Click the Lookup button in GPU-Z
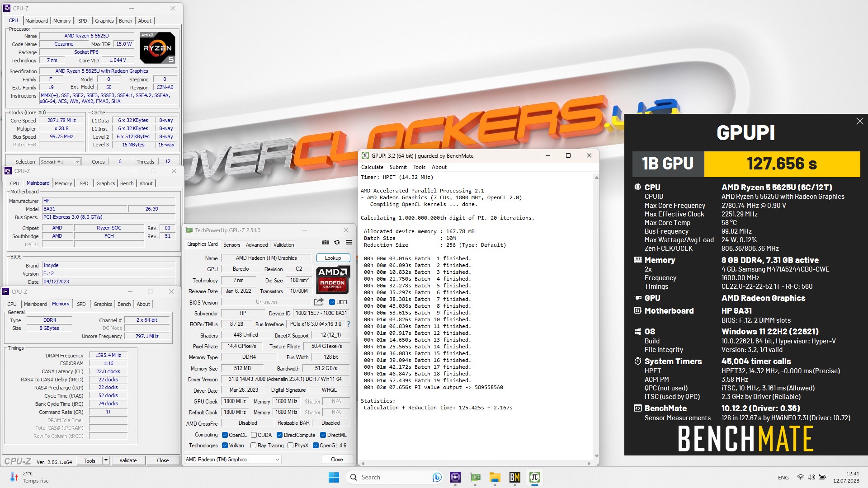Screen dimensions: 868x488 (x=333, y=258)
